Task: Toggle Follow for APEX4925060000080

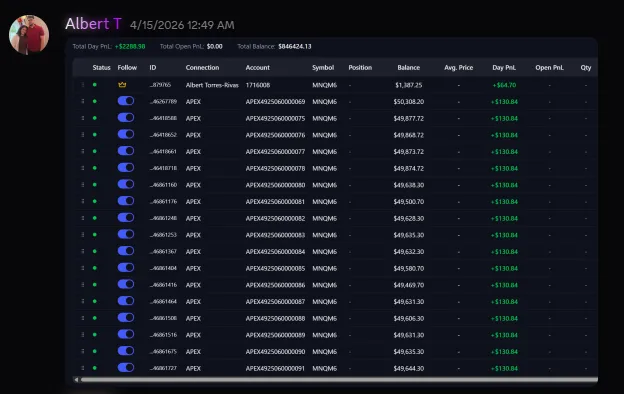Action: click(126, 184)
